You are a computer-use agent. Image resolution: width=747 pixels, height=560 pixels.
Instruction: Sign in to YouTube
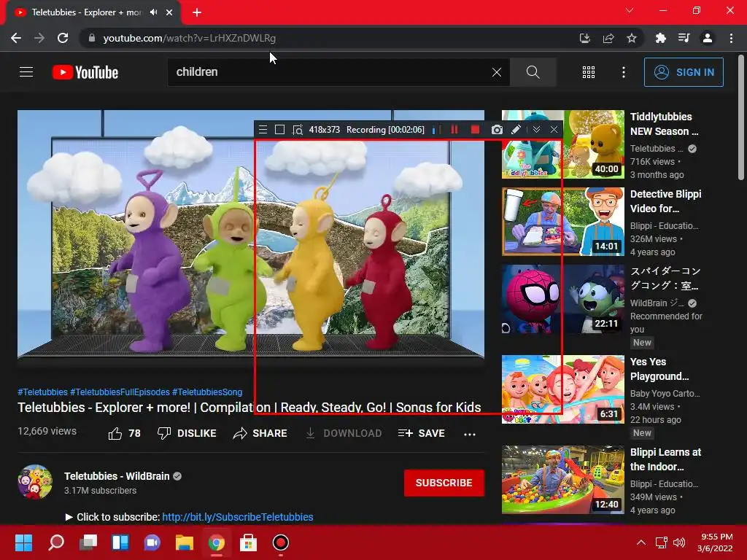click(x=684, y=72)
